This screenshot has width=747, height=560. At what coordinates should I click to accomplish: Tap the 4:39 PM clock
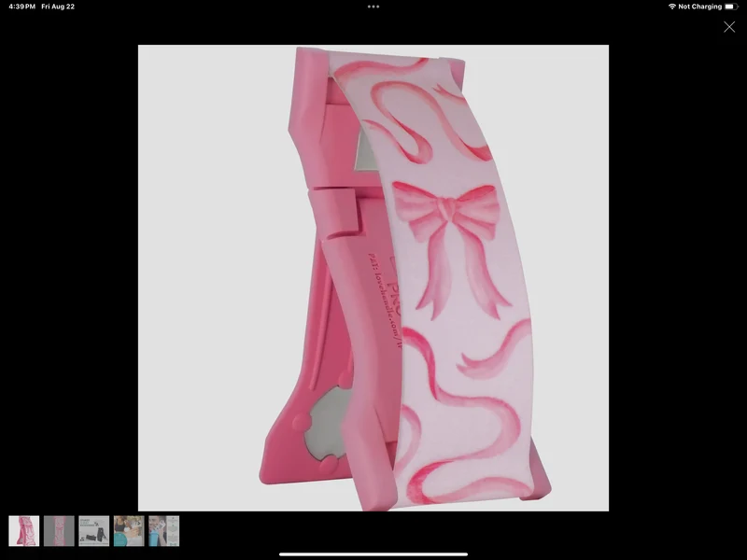point(21,7)
